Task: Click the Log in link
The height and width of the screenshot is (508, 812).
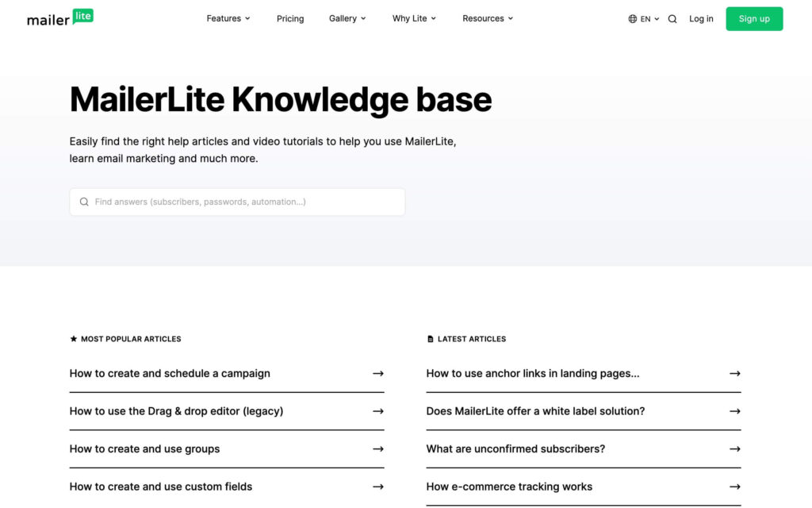Action: [701, 19]
